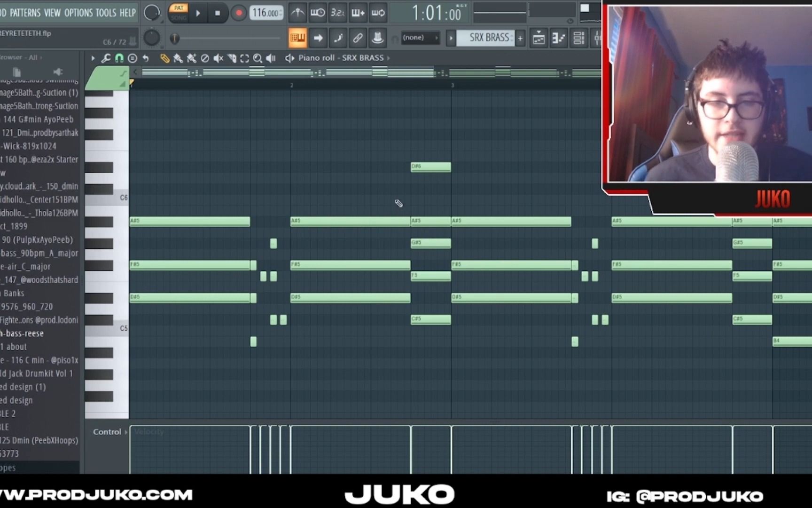Select the Slice tool

[x=232, y=58]
